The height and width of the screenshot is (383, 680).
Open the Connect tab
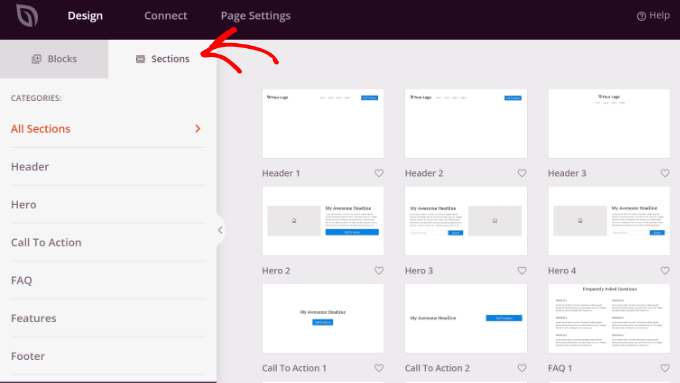pyautogui.click(x=166, y=16)
